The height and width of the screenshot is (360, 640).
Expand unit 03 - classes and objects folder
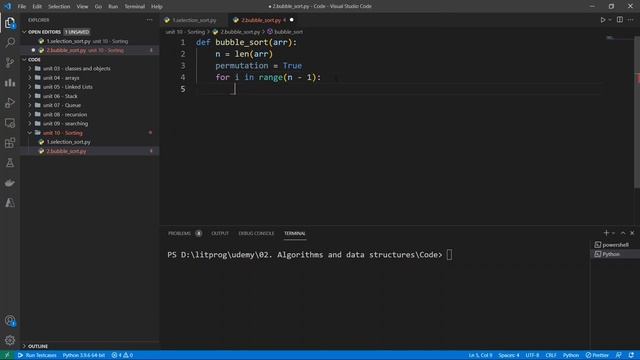(x=30, y=69)
